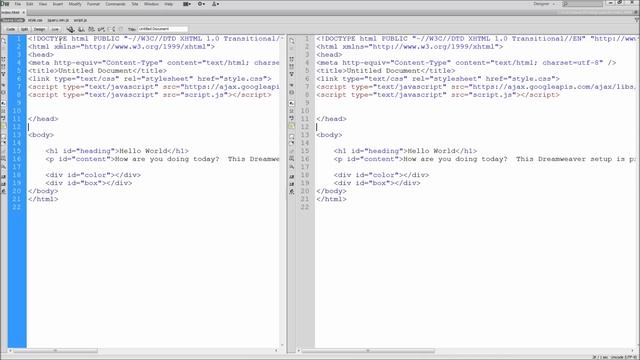The image size is (640, 360).
Task: Open the Site icon dropdown
Action: tap(216, 4)
